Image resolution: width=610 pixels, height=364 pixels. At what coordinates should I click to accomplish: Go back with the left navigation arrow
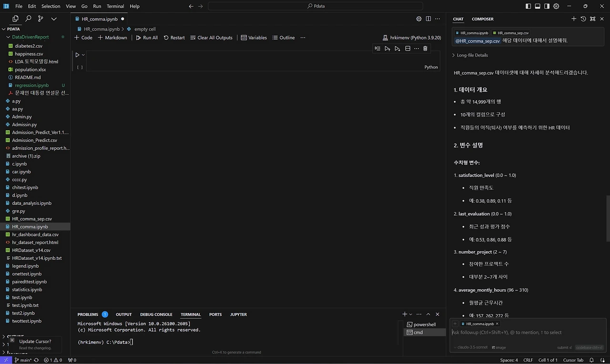(191, 6)
